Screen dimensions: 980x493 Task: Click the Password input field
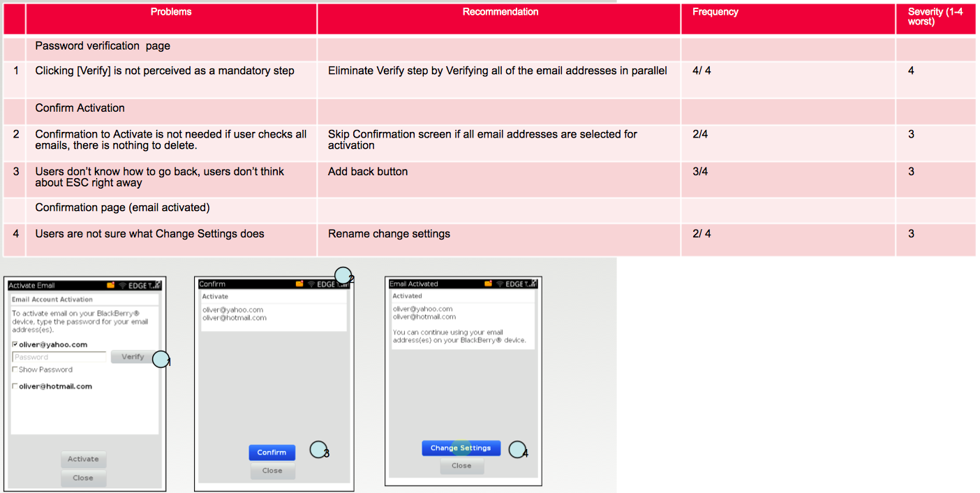pyautogui.click(x=59, y=357)
